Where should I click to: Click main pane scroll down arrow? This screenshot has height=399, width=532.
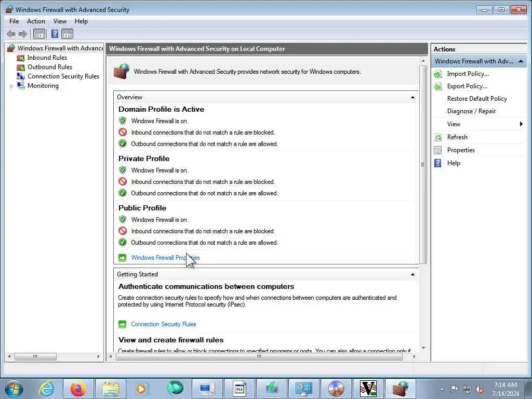click(x=423, y=348)
